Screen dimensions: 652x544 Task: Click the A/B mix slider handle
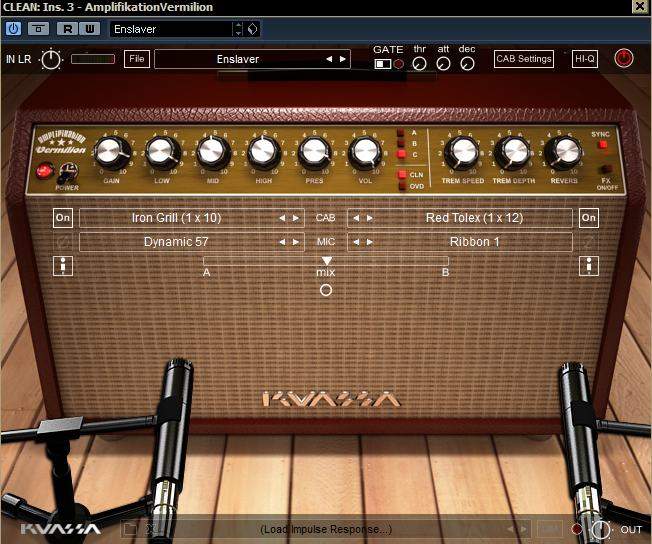coord(326,261)
